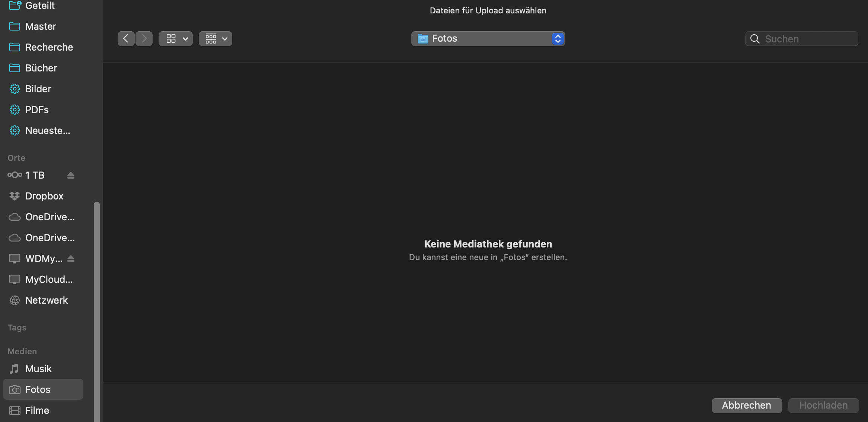This screenshot has width=868, height=422.
Task: Select the Bücher folder in sidebar
Action: (41, 68)
